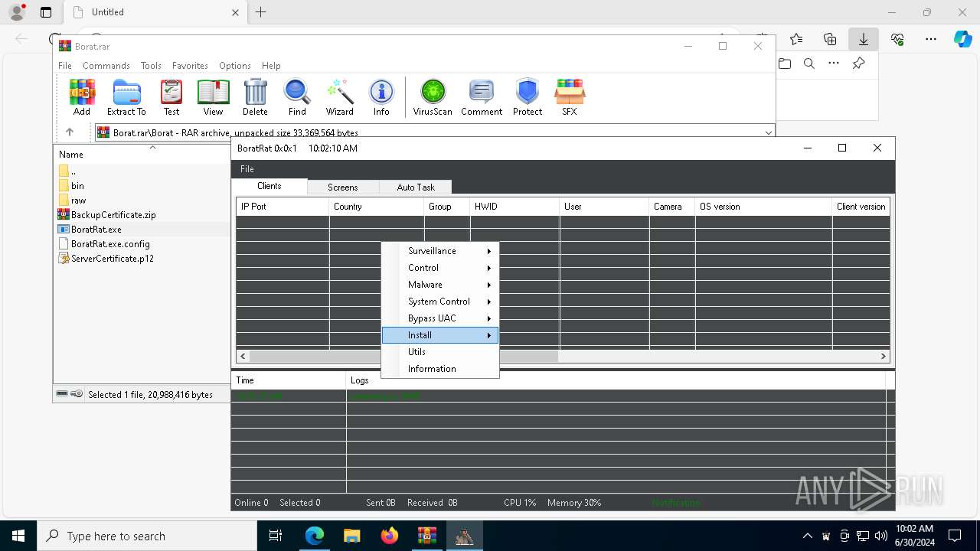Click the Windows Start button
Viewport: 980px width, 551px height.
tap(18, 536)
